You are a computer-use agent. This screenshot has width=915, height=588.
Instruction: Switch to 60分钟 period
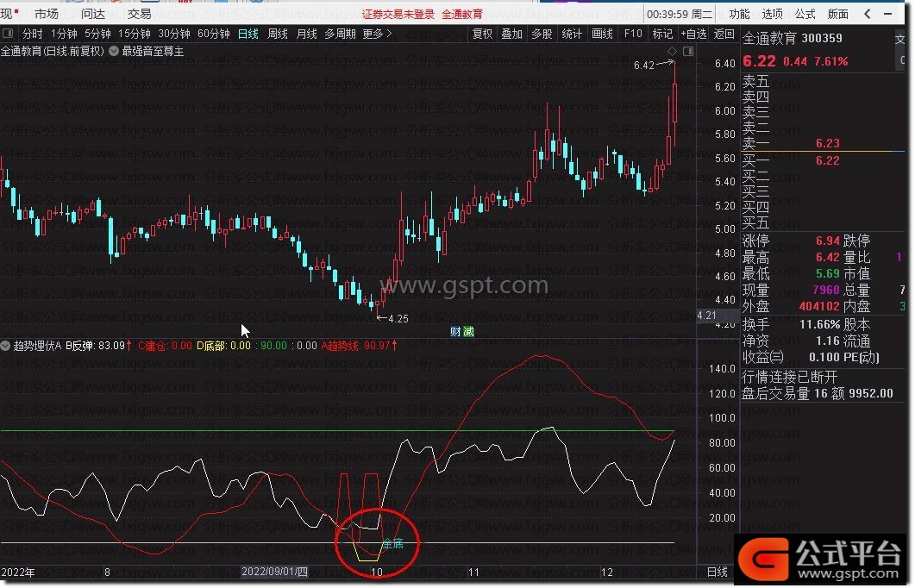point(214,34)
